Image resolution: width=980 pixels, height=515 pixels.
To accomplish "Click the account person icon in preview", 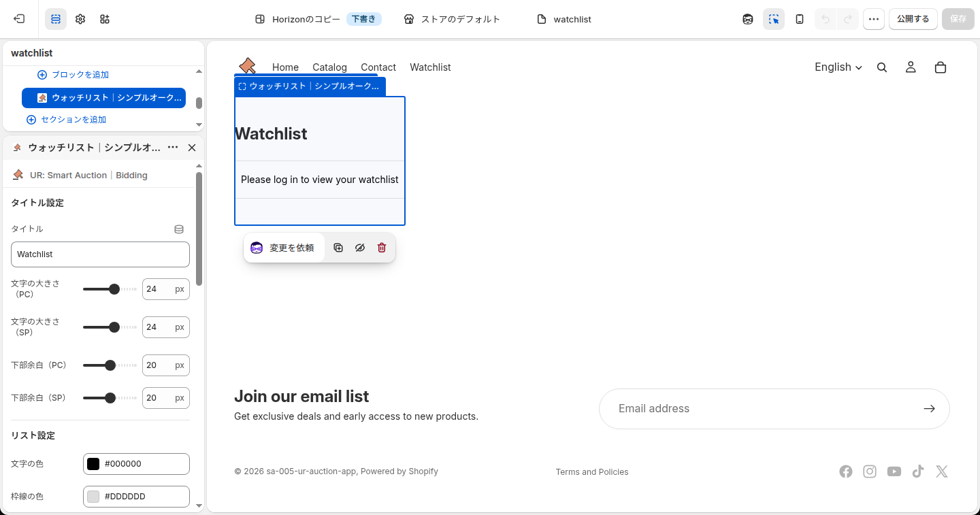I will (911, 67).
